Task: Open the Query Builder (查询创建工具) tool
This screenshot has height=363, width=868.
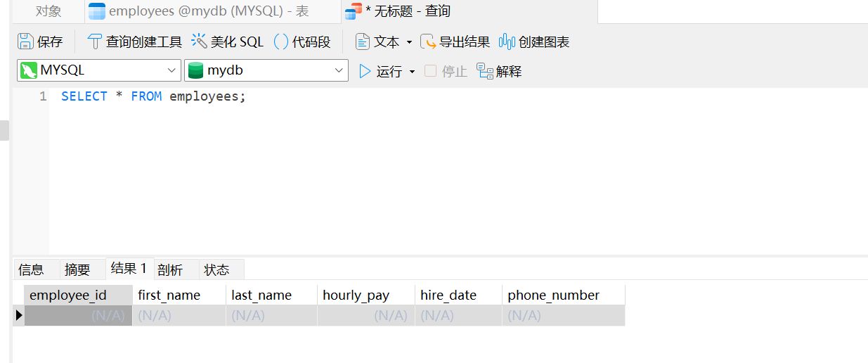Action: 94,42
